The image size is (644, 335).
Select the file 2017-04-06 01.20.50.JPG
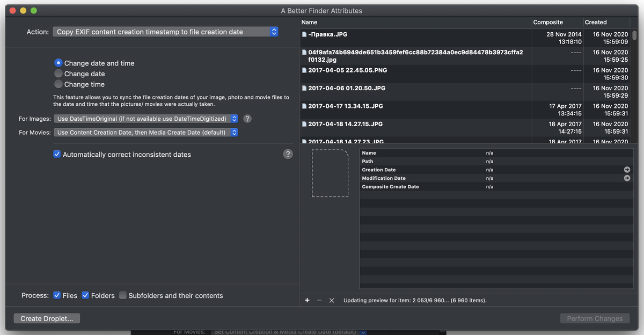click(x=346, y=88)
